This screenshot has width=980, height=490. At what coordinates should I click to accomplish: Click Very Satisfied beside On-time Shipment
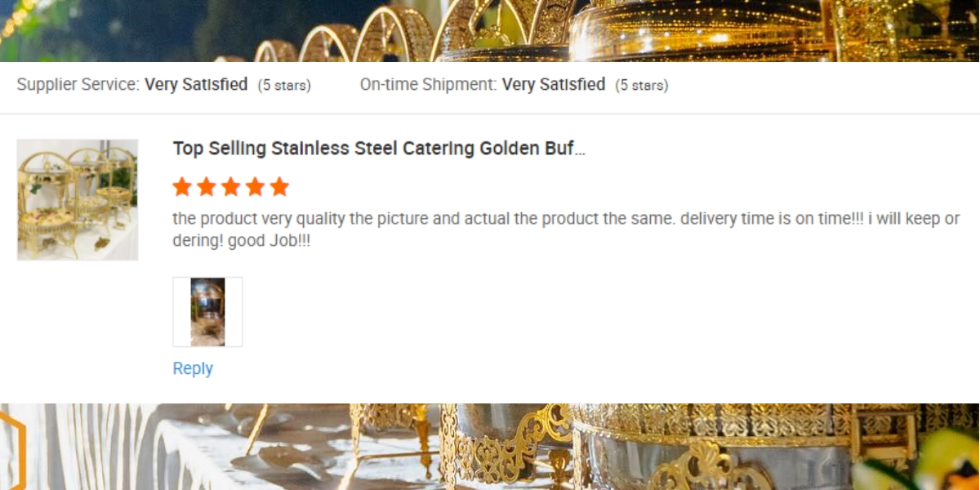tap(554, 85)
